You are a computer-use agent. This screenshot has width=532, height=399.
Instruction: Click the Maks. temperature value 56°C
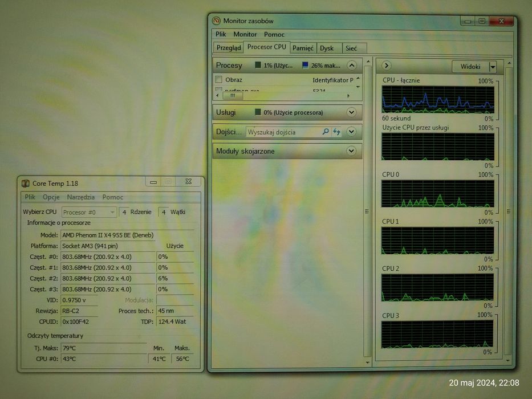point(182,359)
